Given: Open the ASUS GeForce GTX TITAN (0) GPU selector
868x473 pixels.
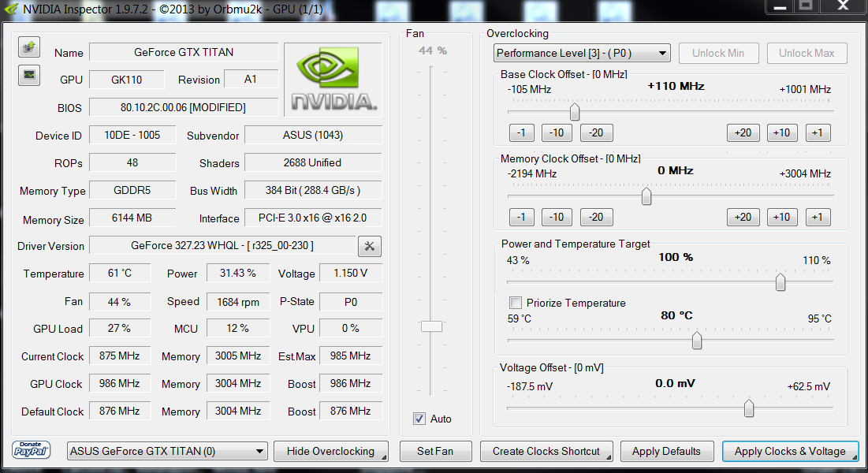Looking at the screenshot, I should click(167, 451).
